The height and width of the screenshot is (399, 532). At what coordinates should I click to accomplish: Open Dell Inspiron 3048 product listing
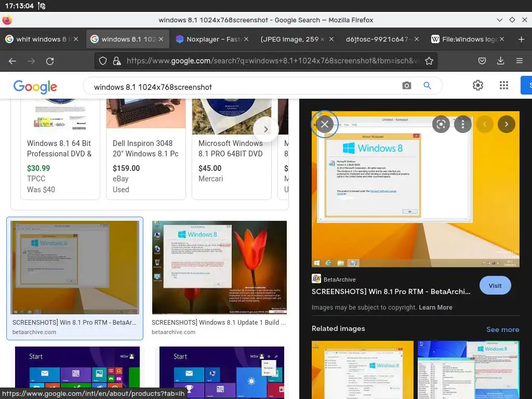145,149
